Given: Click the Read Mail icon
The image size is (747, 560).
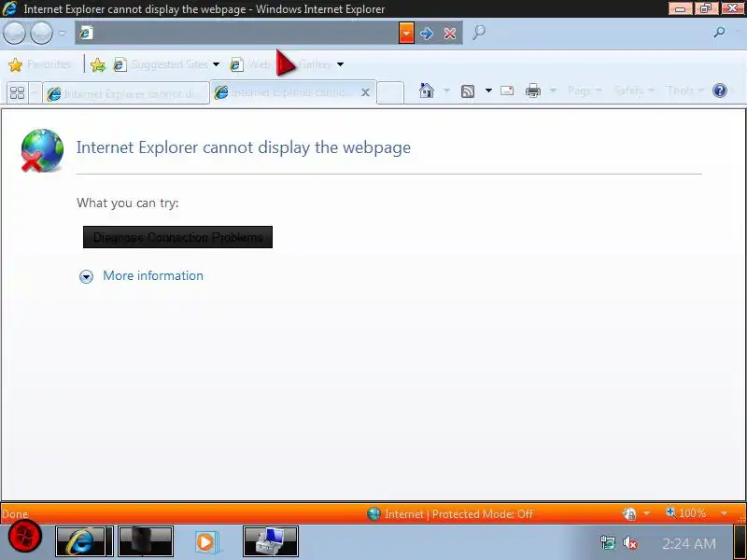Looking at the screenshot, I should (x=507, y=91).
